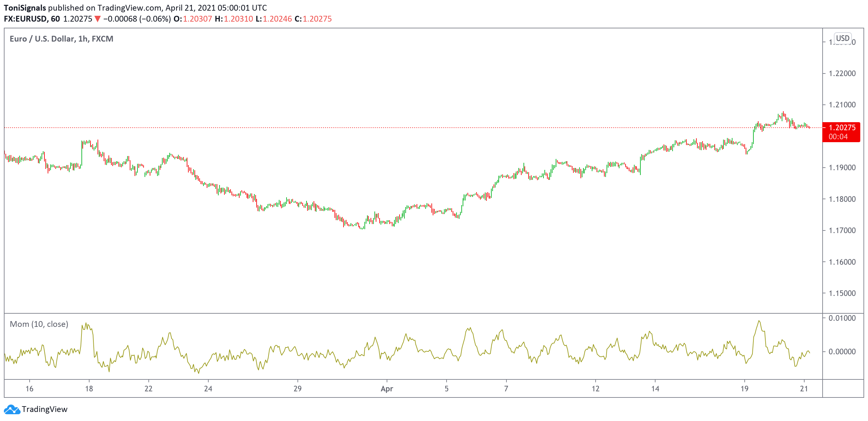Screen dimensions: 868x421
Task: Click the red down-triangle price change indicator
Action: tap(97, 19)
